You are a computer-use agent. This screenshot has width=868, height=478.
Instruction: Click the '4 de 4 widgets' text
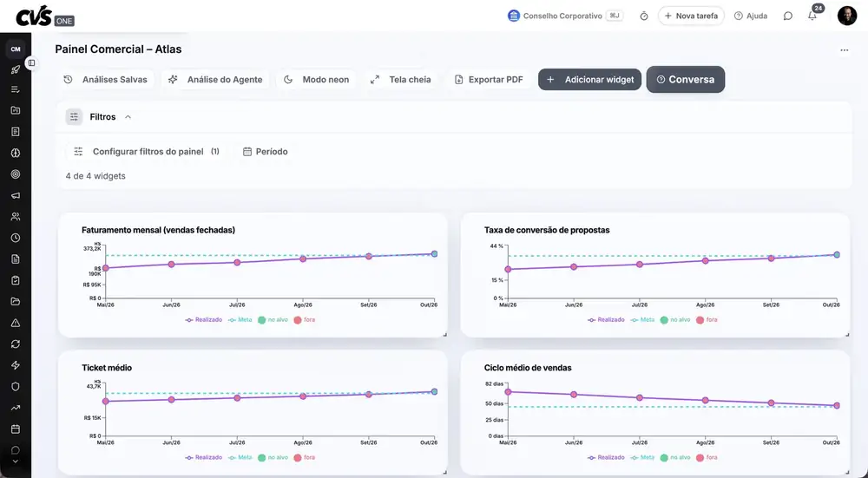pyautogui.click(x=95, y=176)
